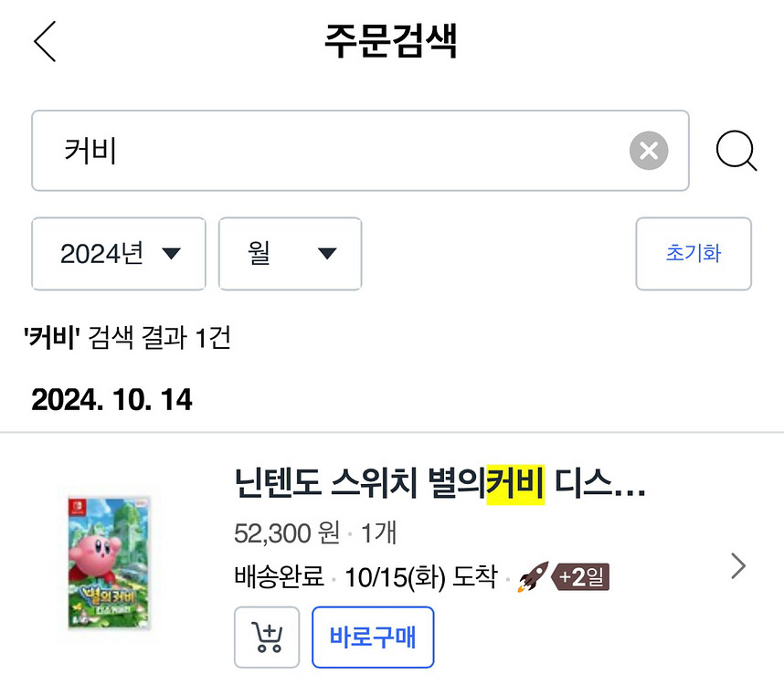Focus the 커비 search input field
This screenshot has height=685, width=784.
(x=329, y=151)
